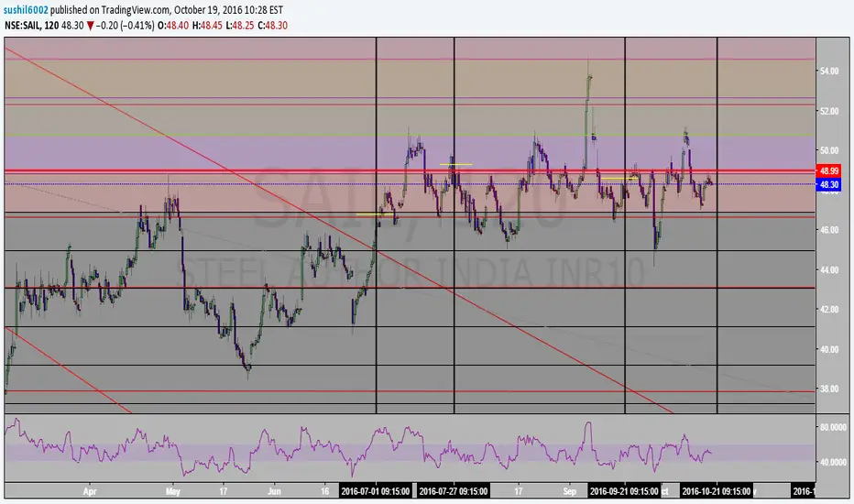Click the 54.00 price axis label
The height and width of the screenshot is (504, 854).
[829, 71]
